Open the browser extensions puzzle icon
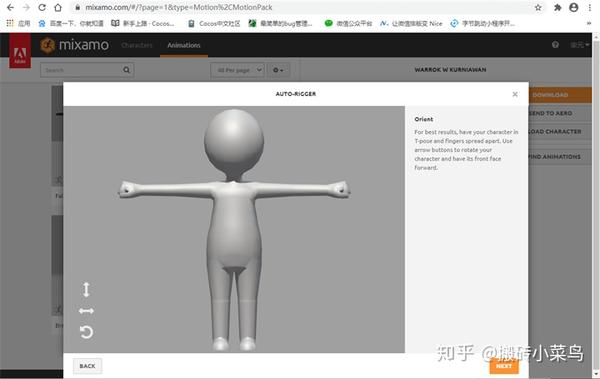Viewport: 600px width, 379px height. point(558,7)
